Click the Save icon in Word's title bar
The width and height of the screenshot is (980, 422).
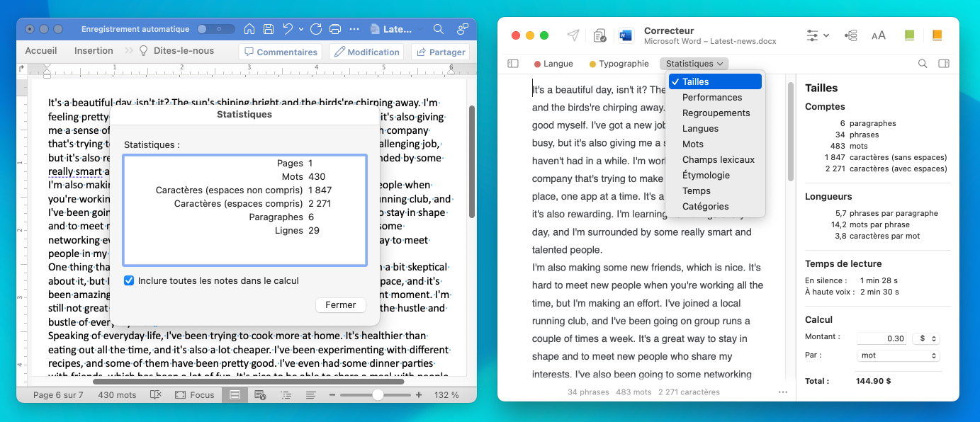click(x=269, y=29)
